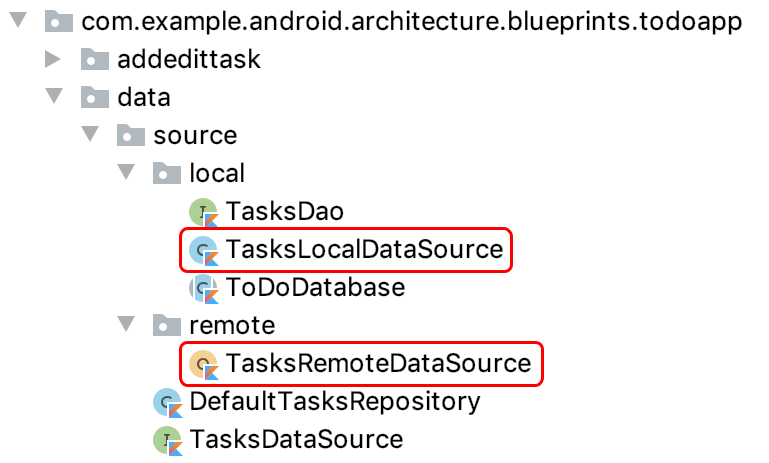Click the addedittask package folder icon
The width and height of the screenshot is (769, 463).
94,60
